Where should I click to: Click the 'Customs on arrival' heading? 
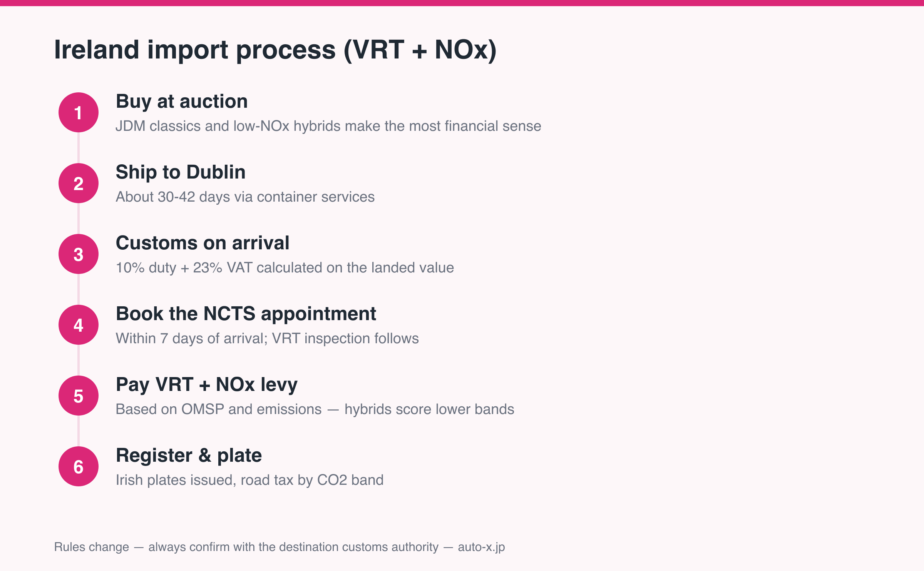click(x=203, y=243)
